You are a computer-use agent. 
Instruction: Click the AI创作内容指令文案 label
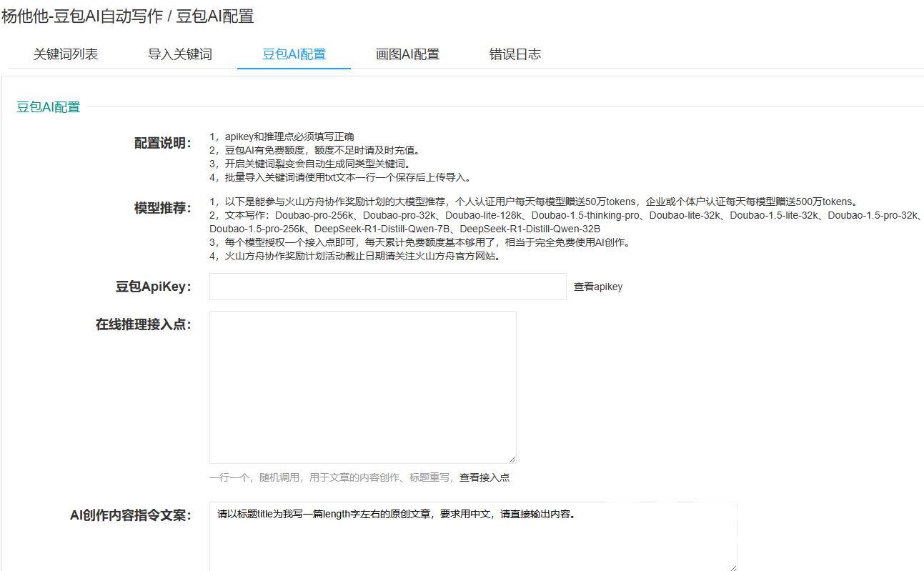click(x=131, y=515)
